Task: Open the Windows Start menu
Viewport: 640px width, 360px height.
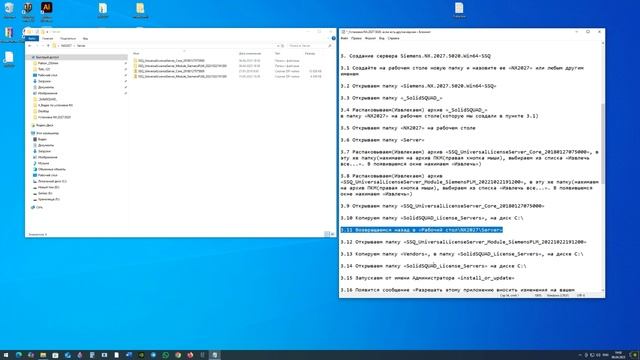Action: [x=6, y=355]
